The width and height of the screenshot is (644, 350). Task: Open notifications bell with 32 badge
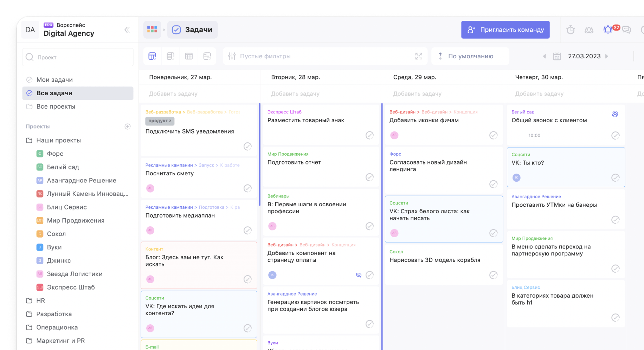(608, 30)
